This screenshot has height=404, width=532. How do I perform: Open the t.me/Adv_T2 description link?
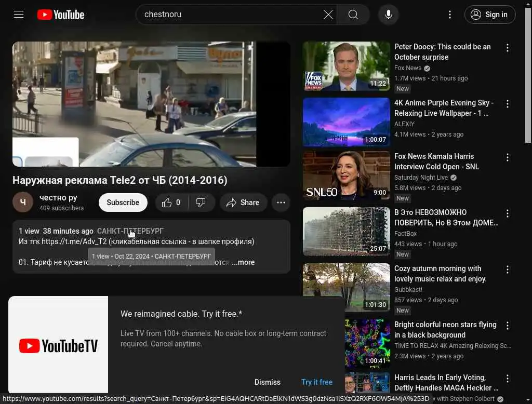[x=74, y=241]
